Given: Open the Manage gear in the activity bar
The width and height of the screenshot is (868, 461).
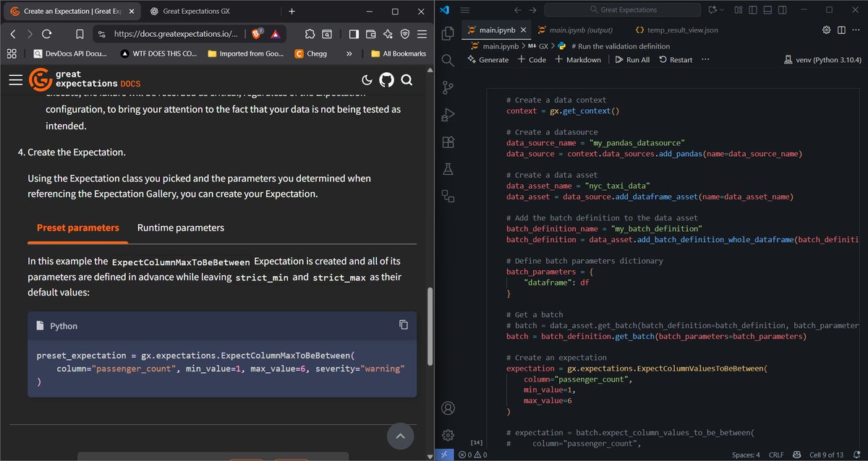Looking at the screenshot, I should pos(448,435).
